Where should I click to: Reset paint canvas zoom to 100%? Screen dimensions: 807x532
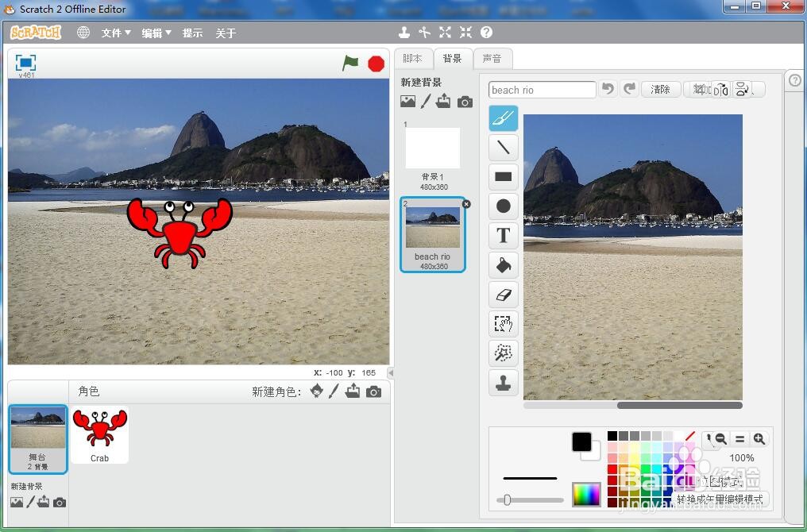point(739,439)
